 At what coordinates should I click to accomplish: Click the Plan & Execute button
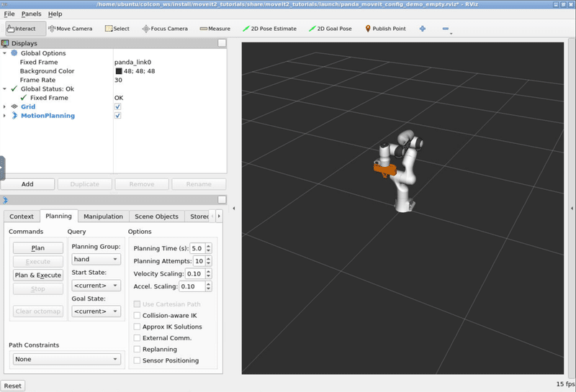click(x=38, y=275)
